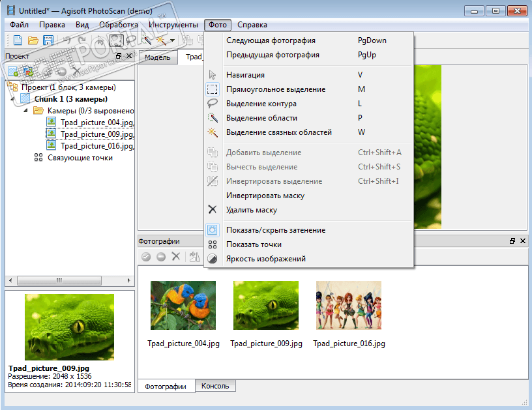
Task: Choose Инвертировать маску menu entry
Action: (x=309, y=196)
